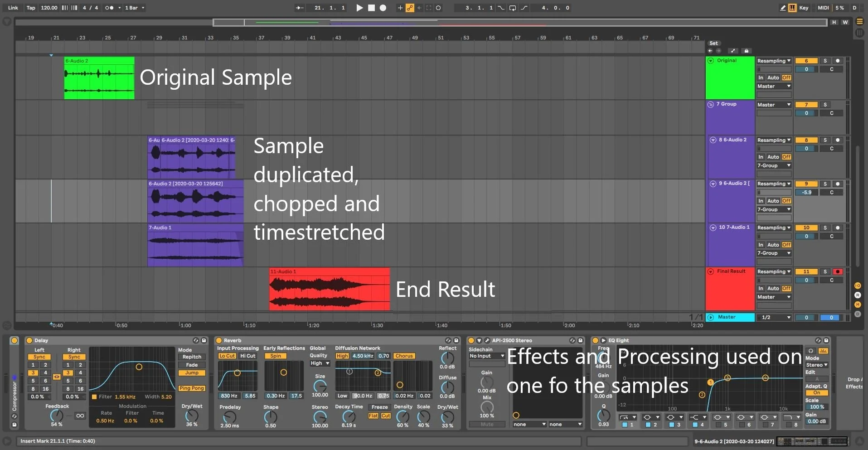Viewport: 868px width, 450px height.
Task: Open API-2500 Sidechain No Input dropdown
Action: pyautogui.click(x=487, y=356)
